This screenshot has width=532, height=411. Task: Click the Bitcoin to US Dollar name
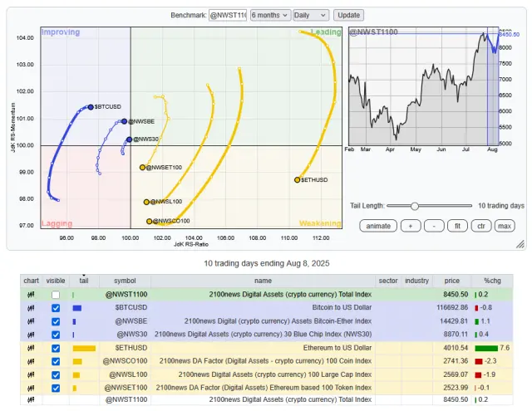[x=342, y=308]
